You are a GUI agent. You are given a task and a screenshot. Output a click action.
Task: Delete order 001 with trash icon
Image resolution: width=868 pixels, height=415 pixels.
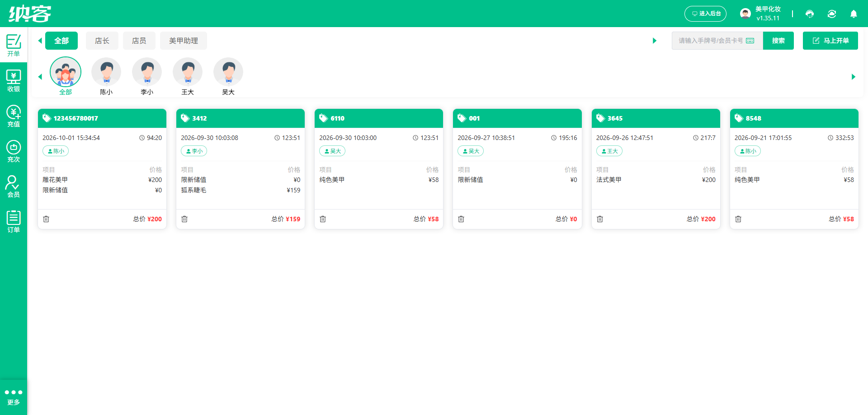coord(461,219)
